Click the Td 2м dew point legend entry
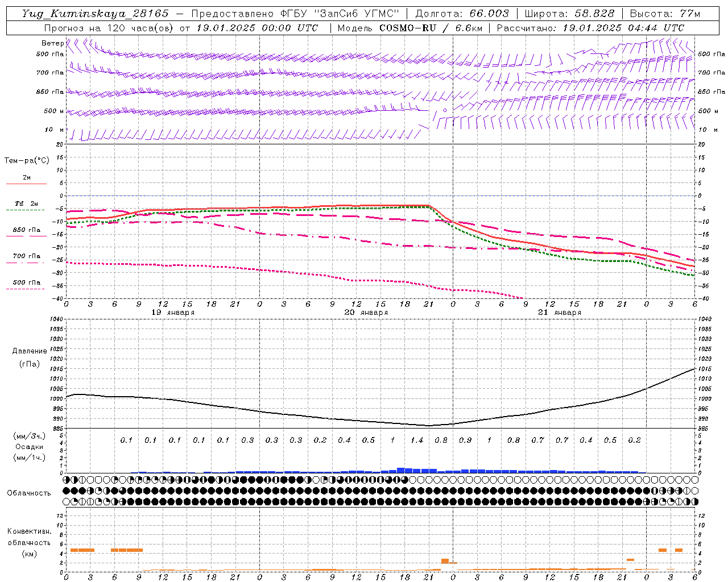Viewport: 728px width, 582px height. coord(27,203)
